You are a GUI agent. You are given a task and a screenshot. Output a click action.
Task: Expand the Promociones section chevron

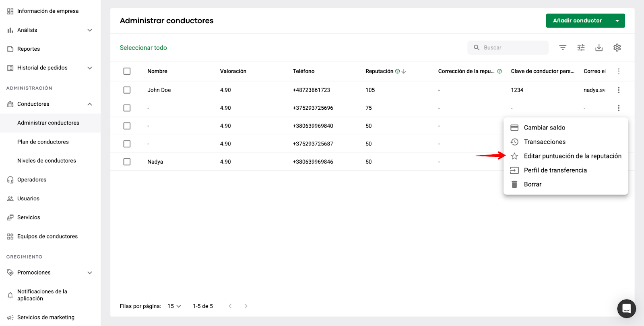coord(90,273)
